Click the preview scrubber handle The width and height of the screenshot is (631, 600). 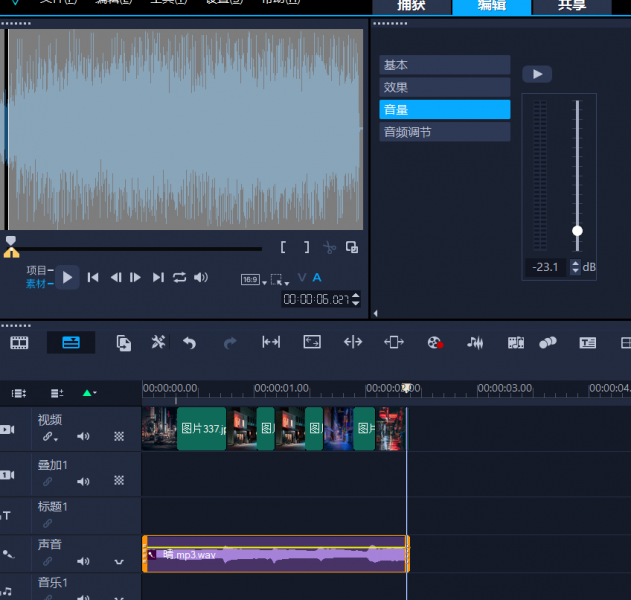(11, 241)
